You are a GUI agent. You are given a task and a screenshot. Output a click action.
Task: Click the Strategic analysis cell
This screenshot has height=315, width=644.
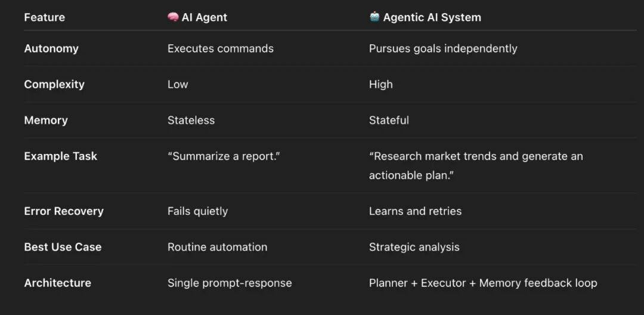tap(414, 246)
